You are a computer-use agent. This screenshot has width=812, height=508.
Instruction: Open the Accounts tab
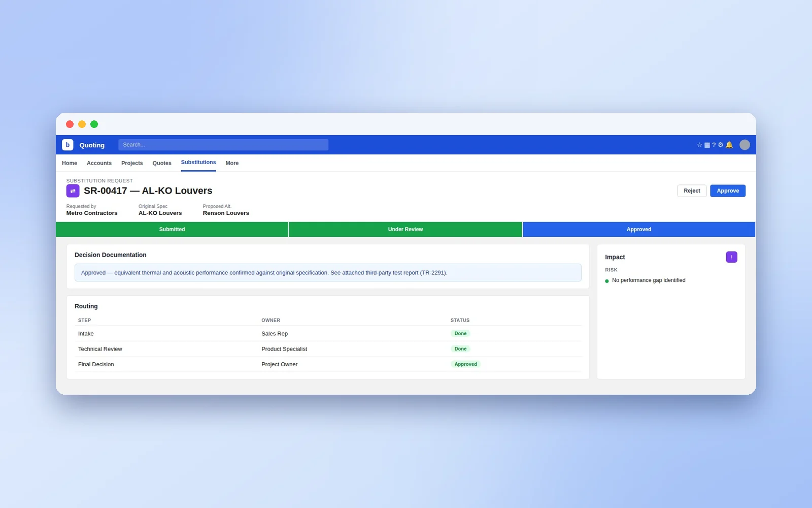[x=99, y=163]
